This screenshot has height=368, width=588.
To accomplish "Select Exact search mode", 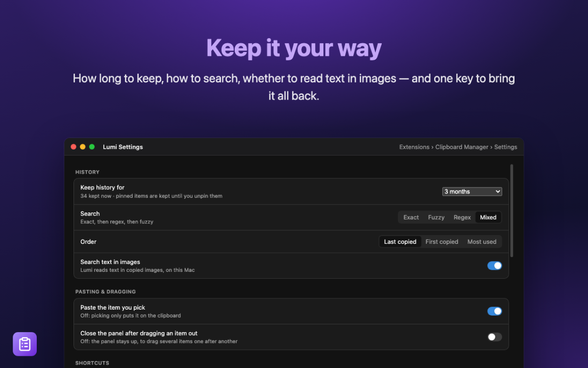I will [411, 217].
